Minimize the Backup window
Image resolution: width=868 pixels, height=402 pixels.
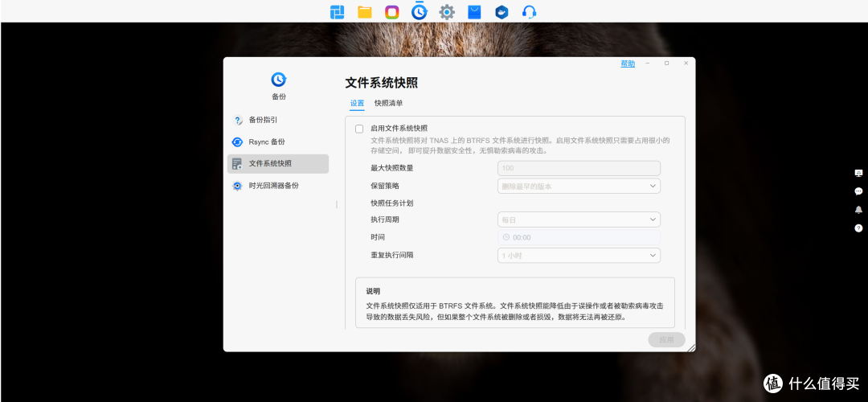point(648,64)
